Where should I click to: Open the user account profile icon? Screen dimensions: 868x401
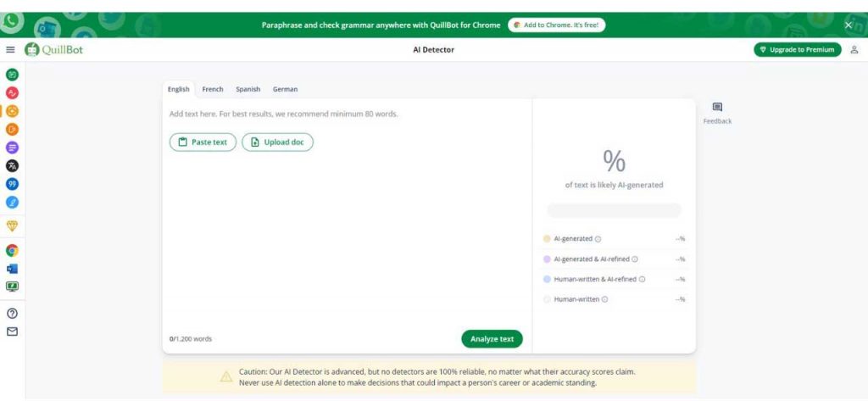(x=854, y=50)
